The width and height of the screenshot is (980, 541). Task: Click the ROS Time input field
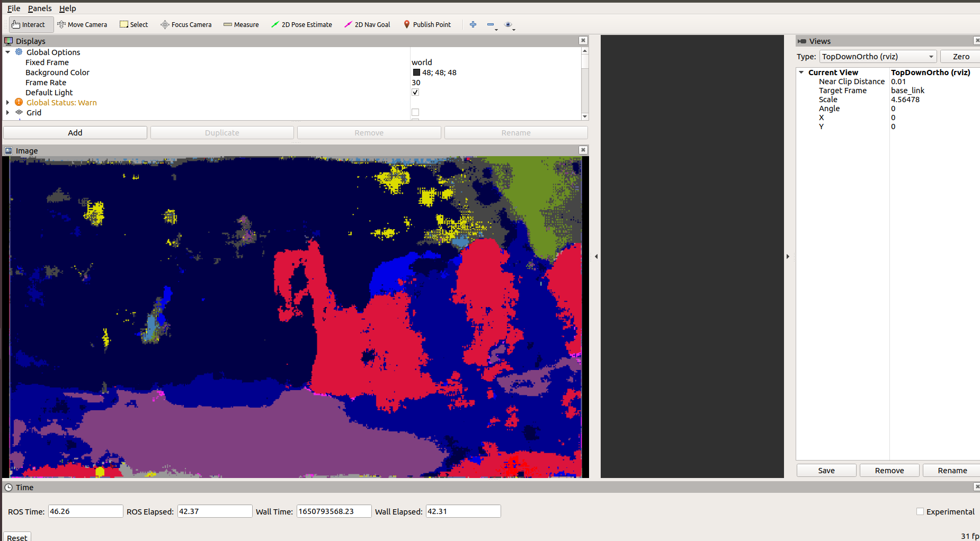85,511
